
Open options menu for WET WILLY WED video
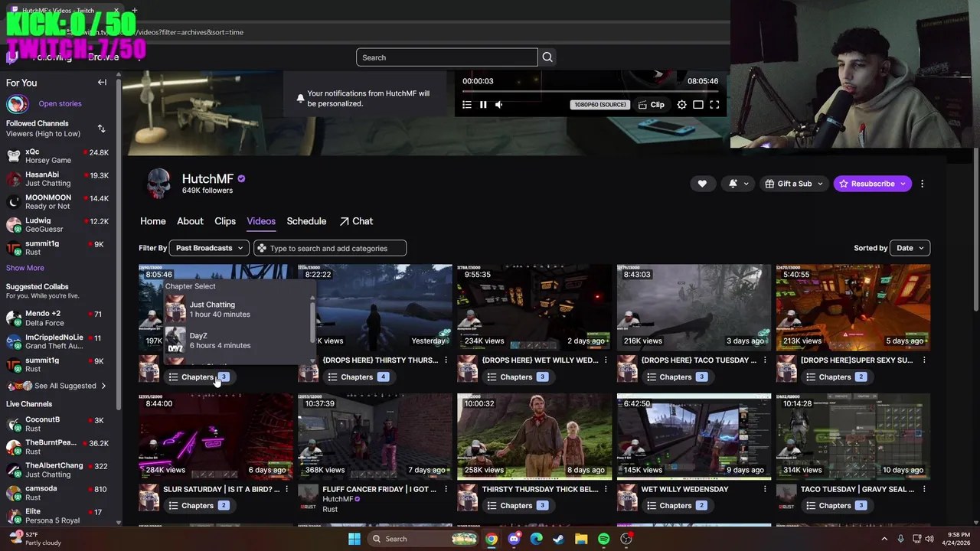tap(605, 360)
